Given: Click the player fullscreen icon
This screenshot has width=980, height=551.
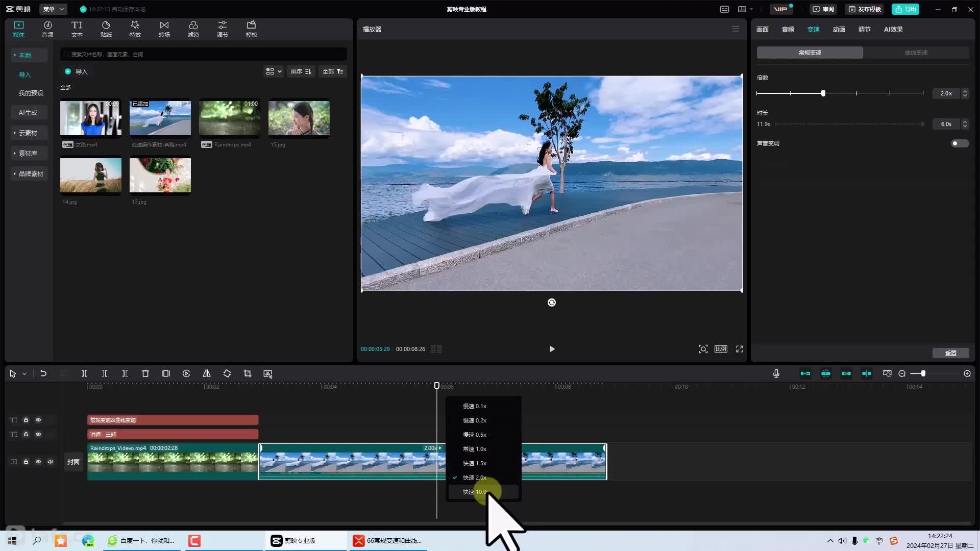Looking at the screenshot, I should [x=740, y=349].
